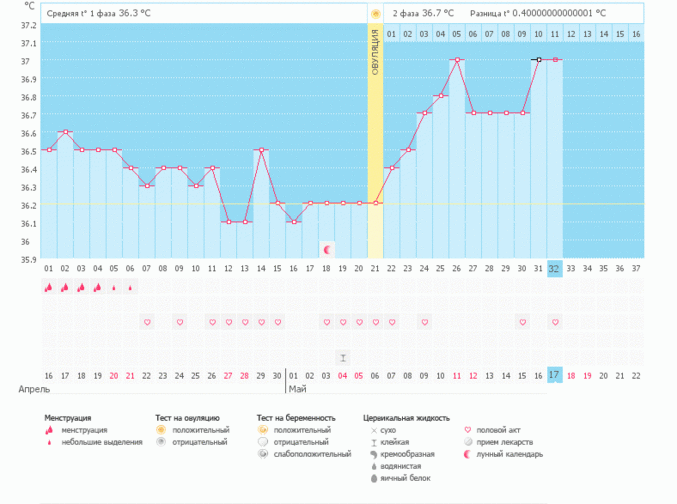
Task: Click the 37.0 temperature point on day 26
Action: (x=456, y=60)
